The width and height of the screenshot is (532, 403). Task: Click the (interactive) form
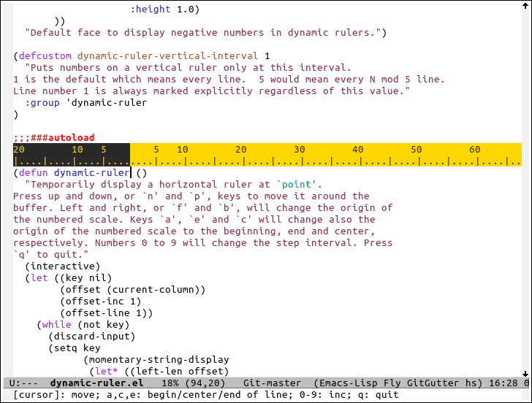click(x=62, y=266)
